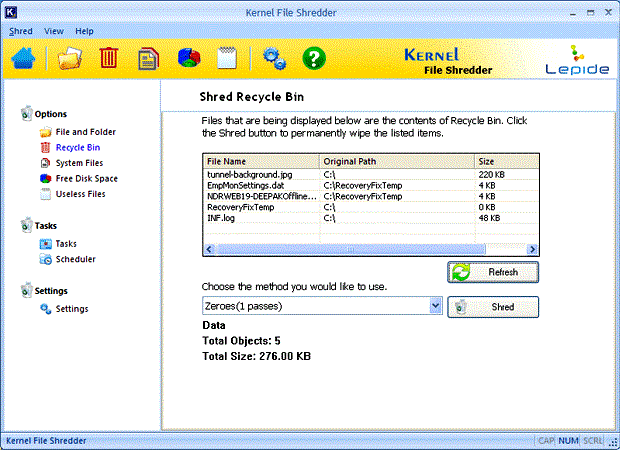Viewport: 620px width, 450px height.
Task: Click the file list scroll right arrow
Action: click(532, 249)
